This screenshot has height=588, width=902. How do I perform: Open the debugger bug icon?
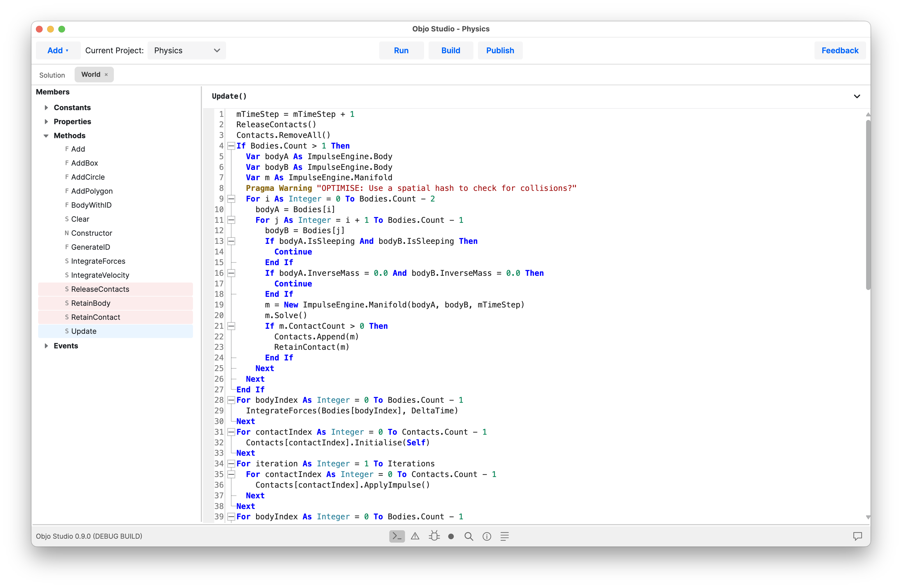[x=434, y=536]
